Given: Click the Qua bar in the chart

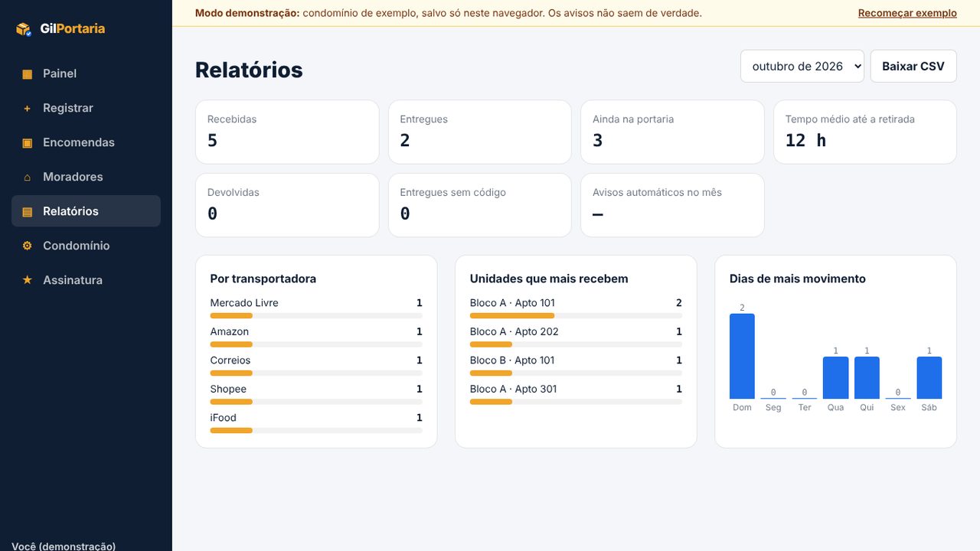Looking at the screenshot, I should [x=835, y=377].
